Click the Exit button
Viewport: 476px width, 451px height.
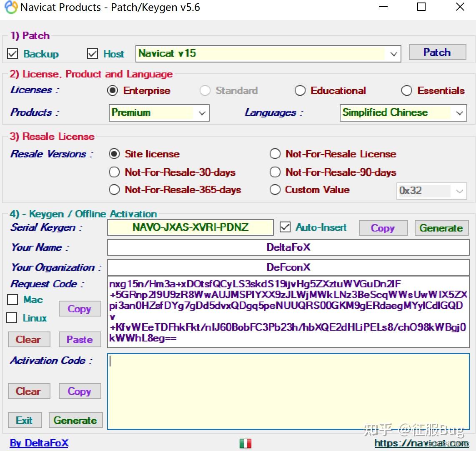pos(25,420)
